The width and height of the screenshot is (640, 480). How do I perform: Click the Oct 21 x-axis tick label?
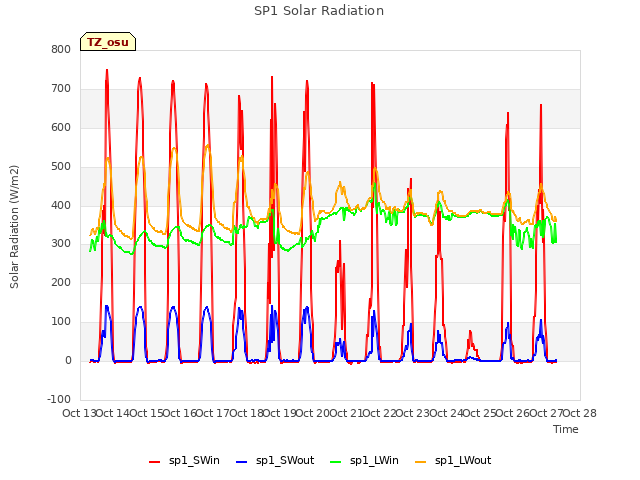pyautogui.click(x=346, y=413)
